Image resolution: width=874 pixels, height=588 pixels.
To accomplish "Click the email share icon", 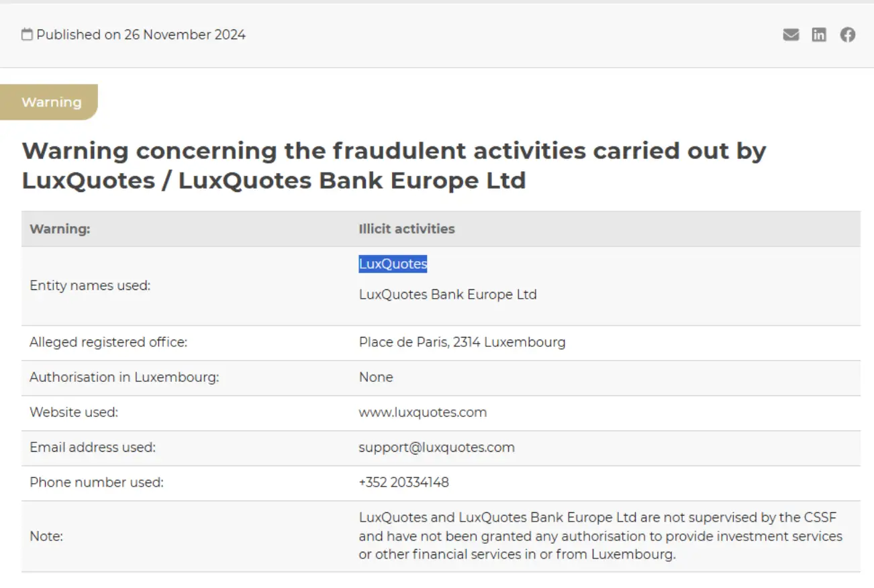I will click(x=791, y=35).
